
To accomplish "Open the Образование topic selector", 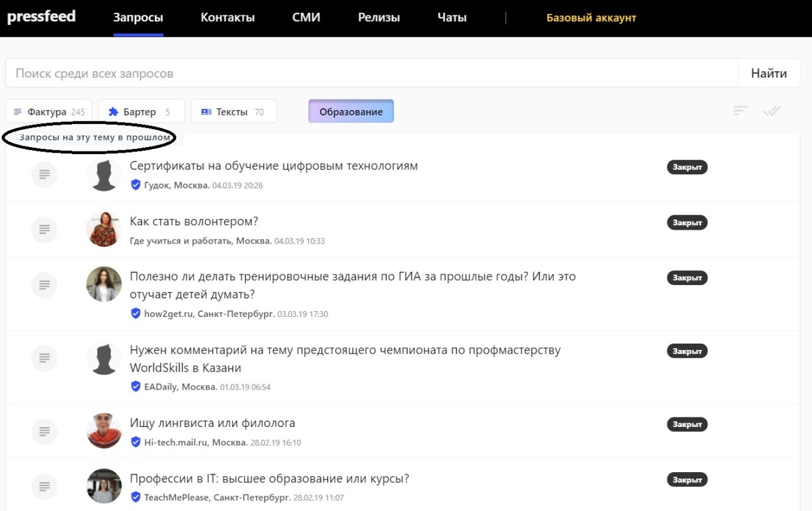I will point(351,111).
